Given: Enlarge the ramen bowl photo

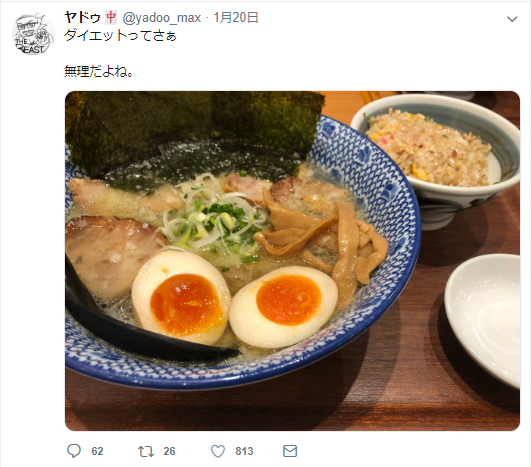Looking at the screenshot, I should pyautogui.click(x=292, y=261).
